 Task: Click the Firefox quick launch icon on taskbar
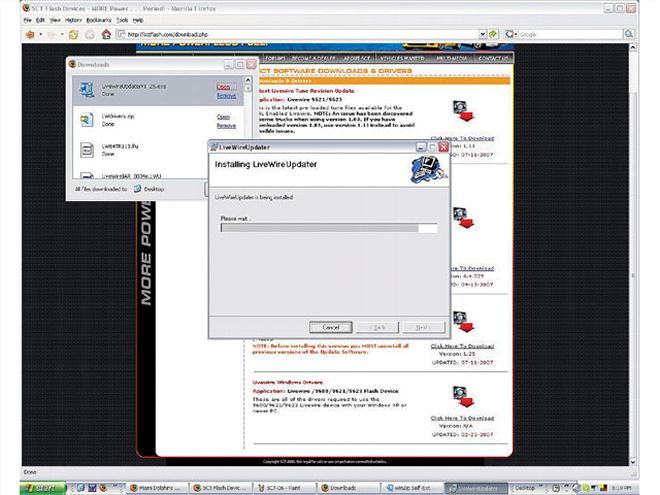coord(103,488)
